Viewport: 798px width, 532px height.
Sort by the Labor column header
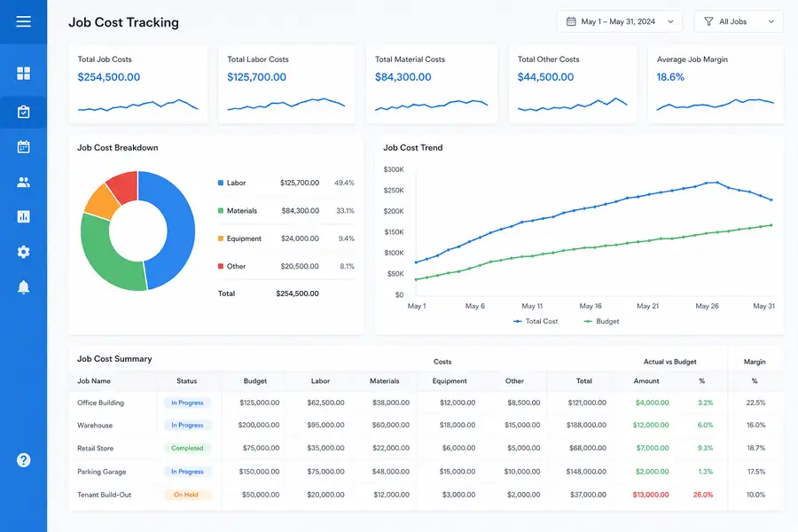[321, 380]
